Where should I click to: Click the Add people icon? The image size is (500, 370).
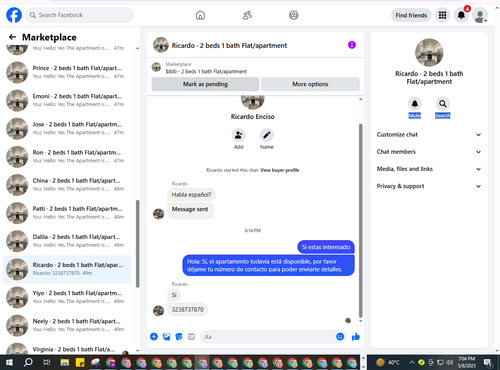click(239, 135)
